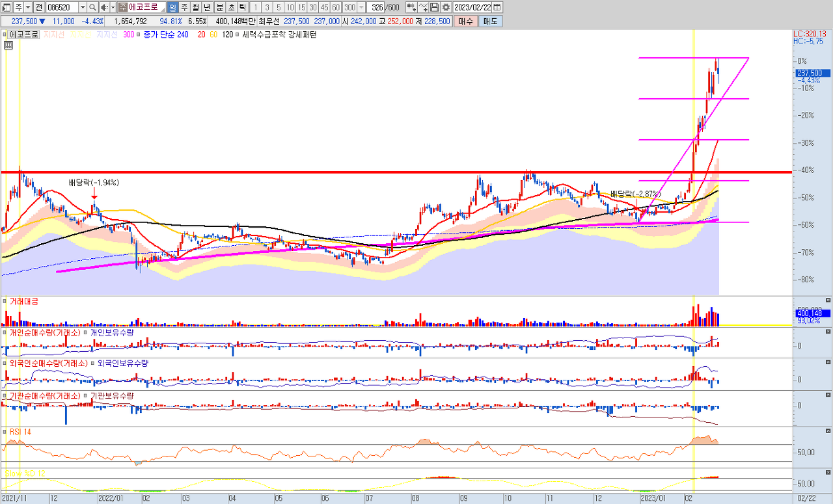833x504 pixels.
Task: Click the 종가 단순 240 legend label
Action: [x=165, y=34]
